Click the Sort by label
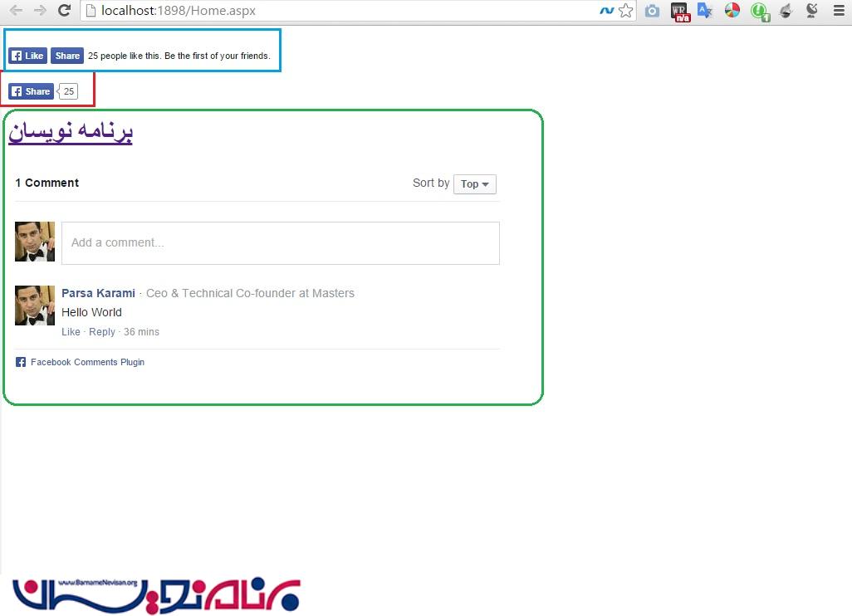Viewport: 852px width, 616px height. click(431, 183)
